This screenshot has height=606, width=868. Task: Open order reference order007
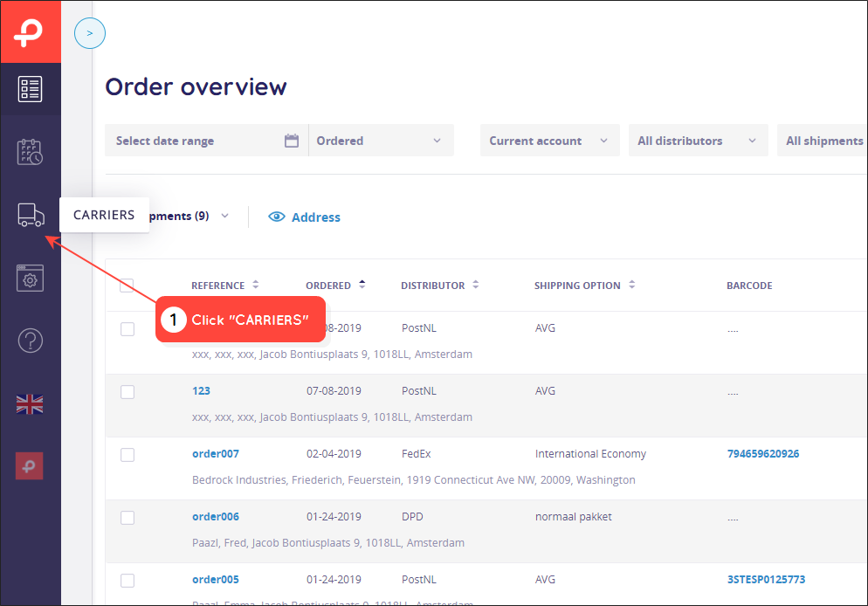[216, 454]
